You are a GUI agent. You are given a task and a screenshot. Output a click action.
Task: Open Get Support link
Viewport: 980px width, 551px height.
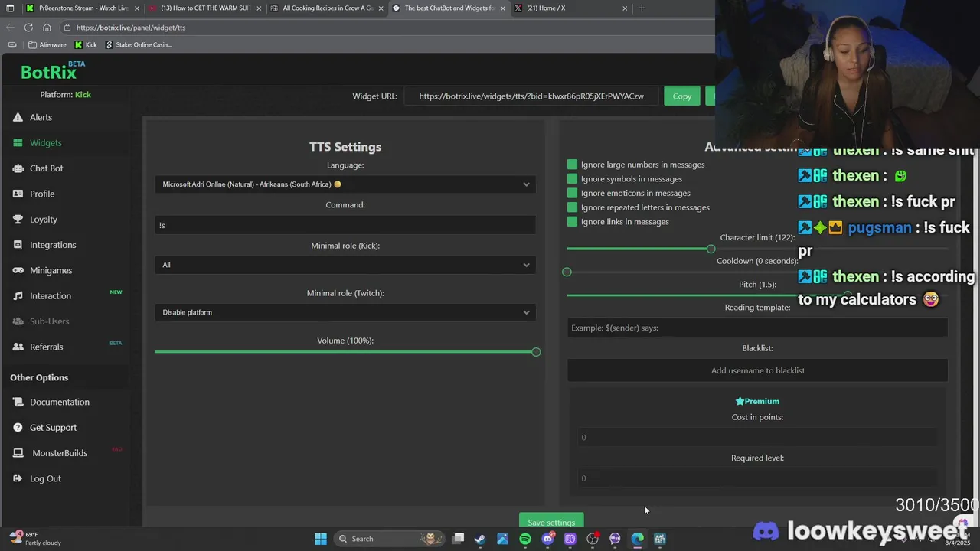coord(53,427)
